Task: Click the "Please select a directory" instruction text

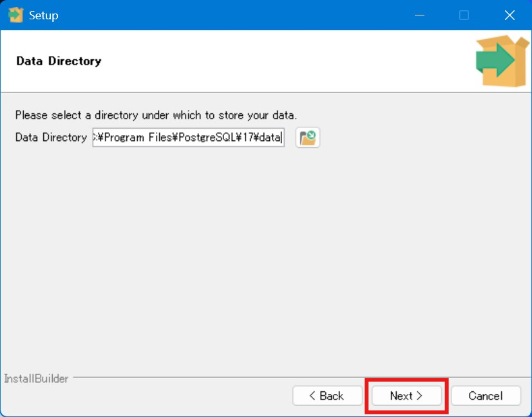Action: point(156,115)
